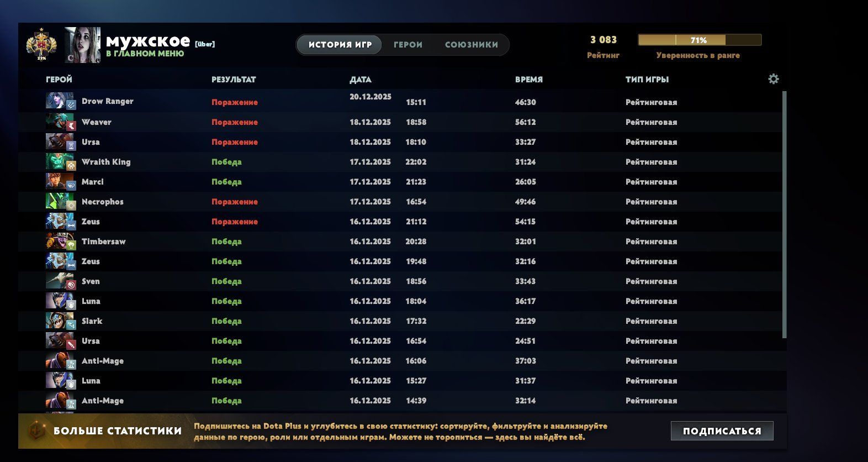Viewport: 868px width, 462px height.
Task: Click the match list vertical scrollbar
Action: (785, 214)
